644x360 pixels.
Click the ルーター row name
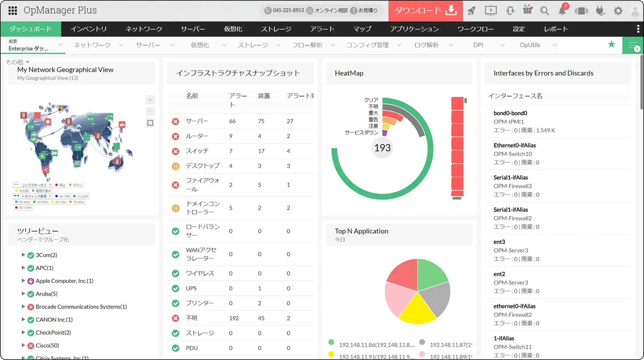(x=197, y=136)
